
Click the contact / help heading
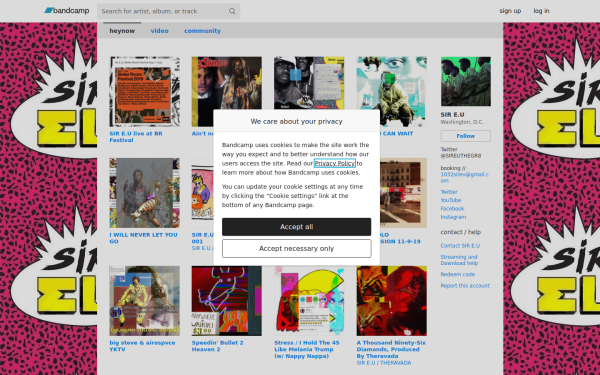[461, 232]
